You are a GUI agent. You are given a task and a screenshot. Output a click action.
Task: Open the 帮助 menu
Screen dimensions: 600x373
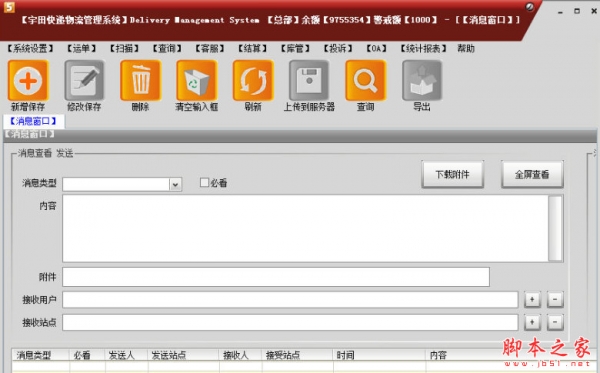466,49
